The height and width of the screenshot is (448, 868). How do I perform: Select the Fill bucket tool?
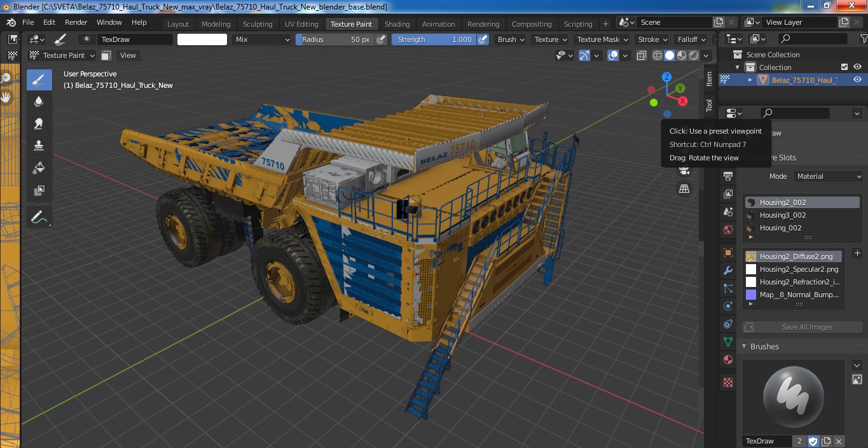(x=39, y=168)
